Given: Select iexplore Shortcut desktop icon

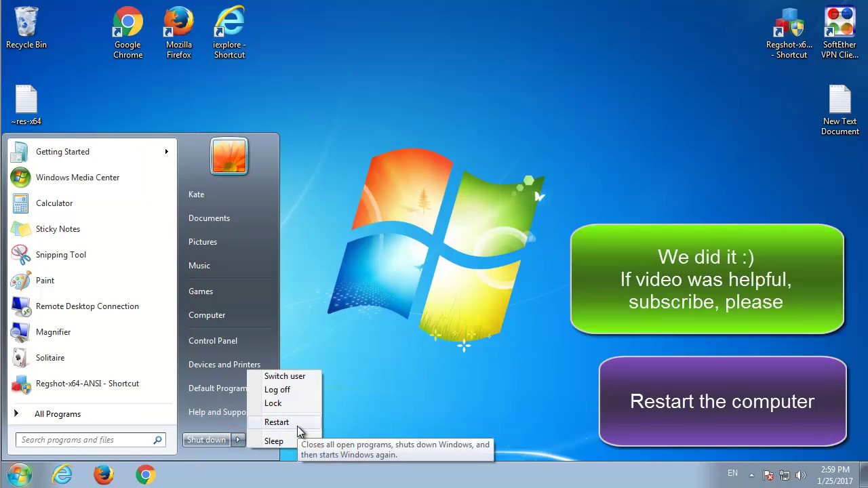Looking at the screenshot, I should tap(229, 33).
